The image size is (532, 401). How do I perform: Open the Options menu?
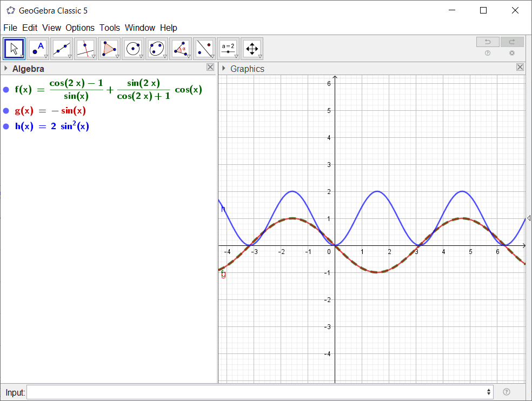coord(80,28)
